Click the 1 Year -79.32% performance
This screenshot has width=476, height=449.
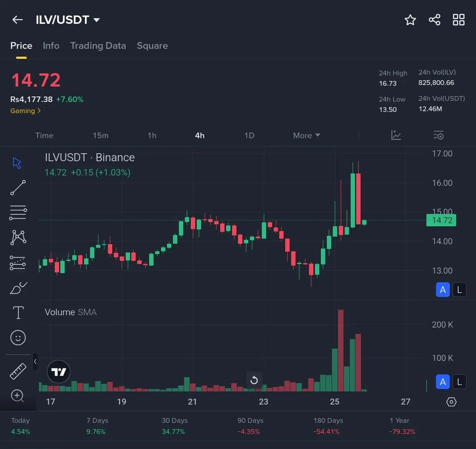tap(403, 426)
